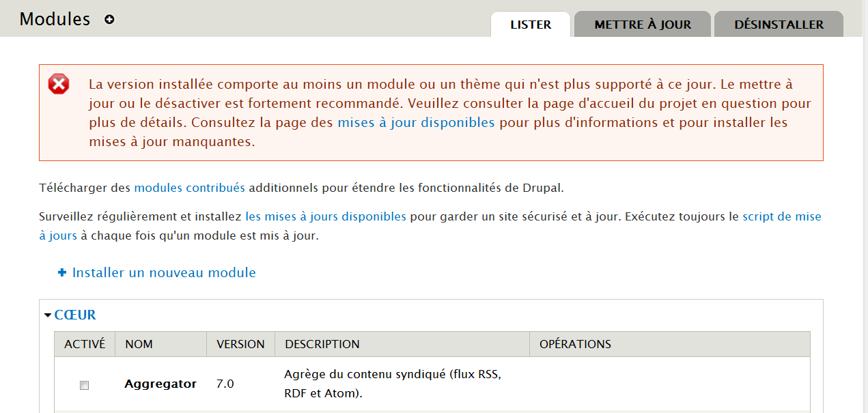Image resolution: width=868 pixels, height=413 pixels.
Task: Follow the "modules contribués" link
Action: point(189,188)
